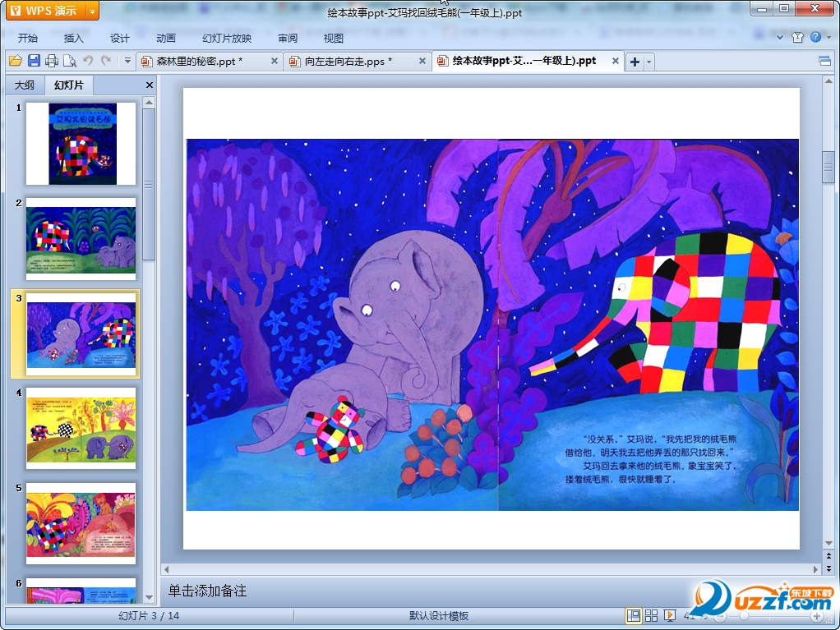Open the WPS 演示 application menu
The image size is (840, 630).
(x=46, y=11)
